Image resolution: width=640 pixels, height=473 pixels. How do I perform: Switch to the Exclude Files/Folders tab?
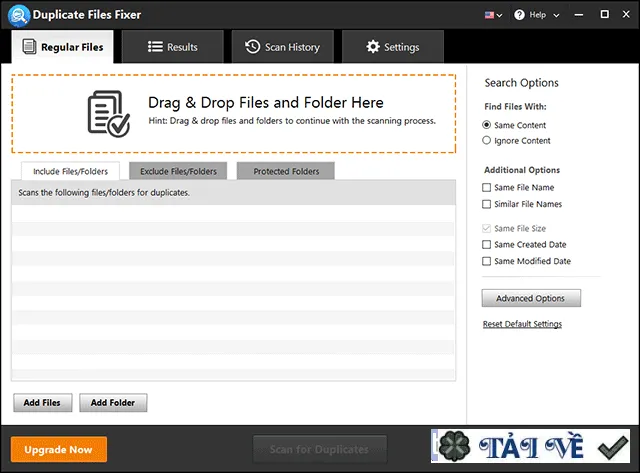tap(178, 171)
